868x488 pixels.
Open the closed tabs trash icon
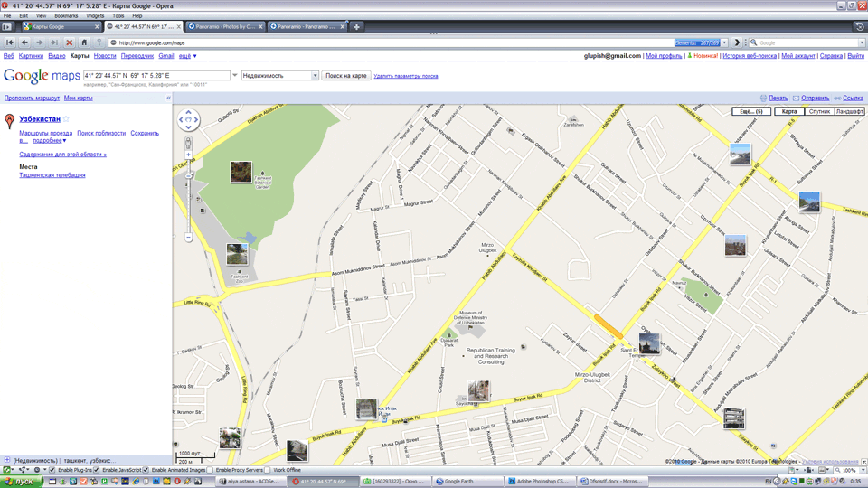(859, 26)
